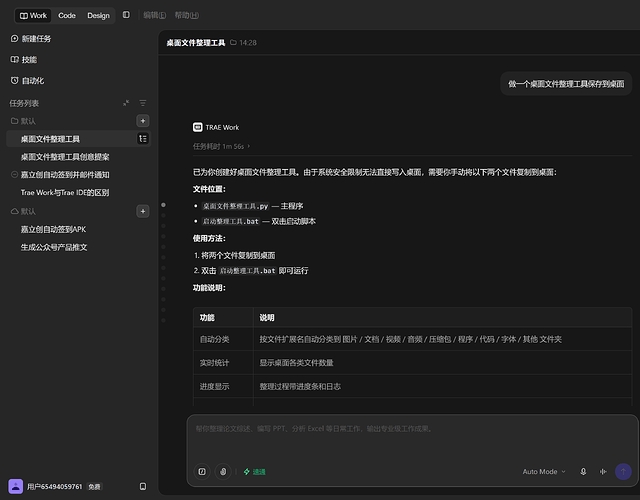Click the message input field

[412, 439]
